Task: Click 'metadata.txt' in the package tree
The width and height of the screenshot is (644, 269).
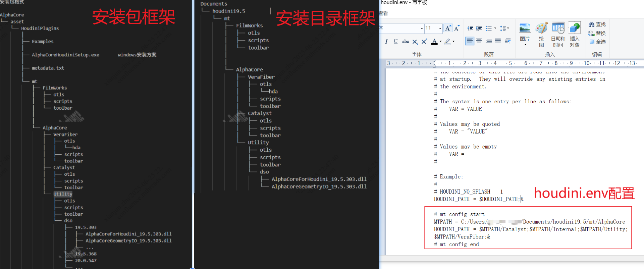Action: pos(48,68)
